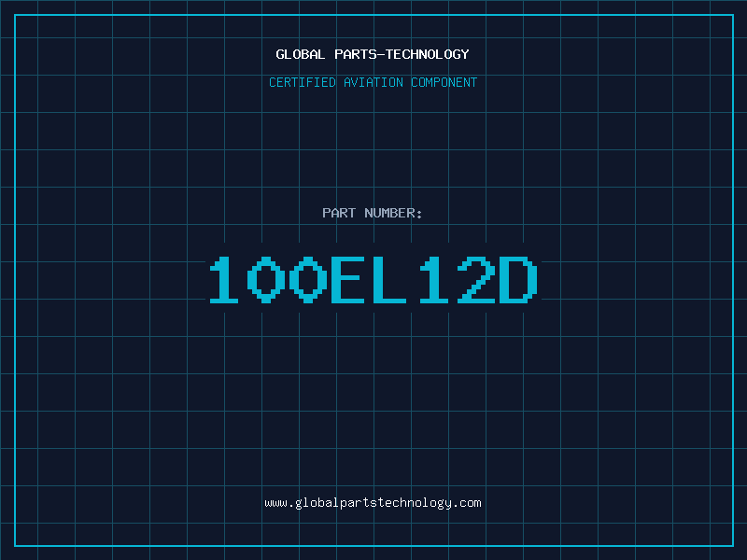
Task: Select the COMPONENT word in the subtitle
Action: point(444,82)
